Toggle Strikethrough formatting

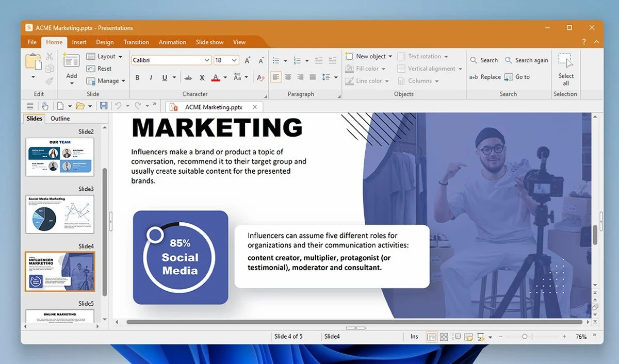point(188,78)
